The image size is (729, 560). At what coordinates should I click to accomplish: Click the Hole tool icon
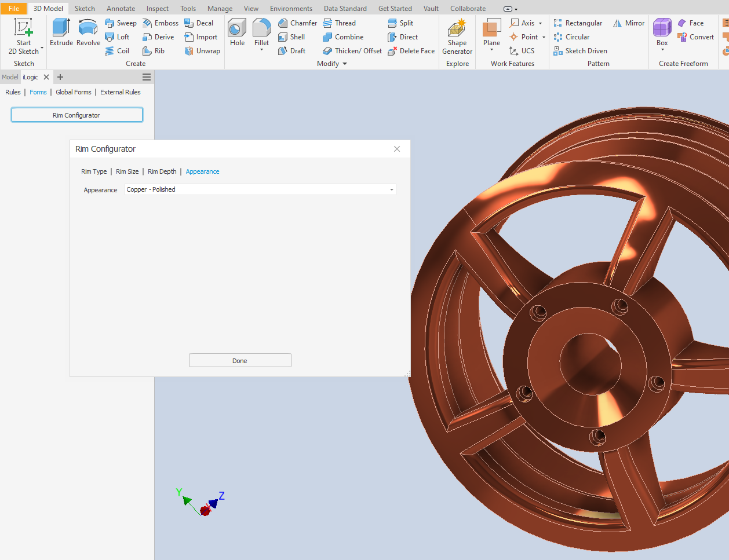(237, 28)
